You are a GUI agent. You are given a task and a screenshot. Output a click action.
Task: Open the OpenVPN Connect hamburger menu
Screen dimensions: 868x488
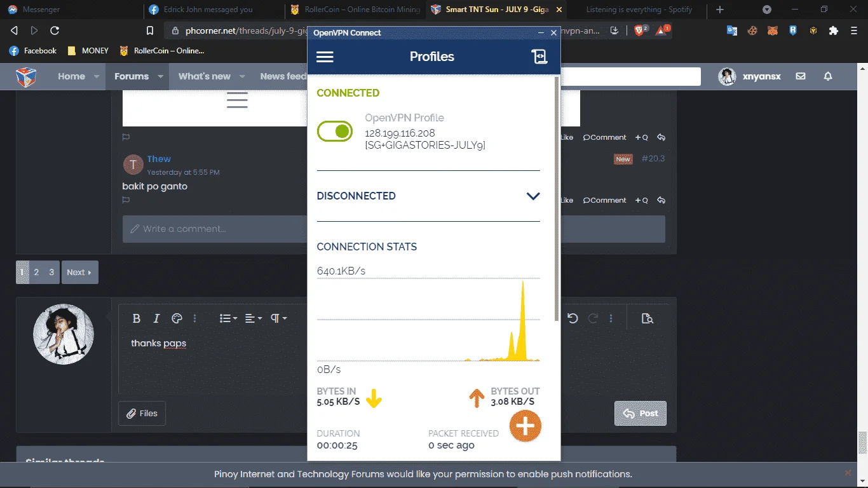tap(325, 57)
